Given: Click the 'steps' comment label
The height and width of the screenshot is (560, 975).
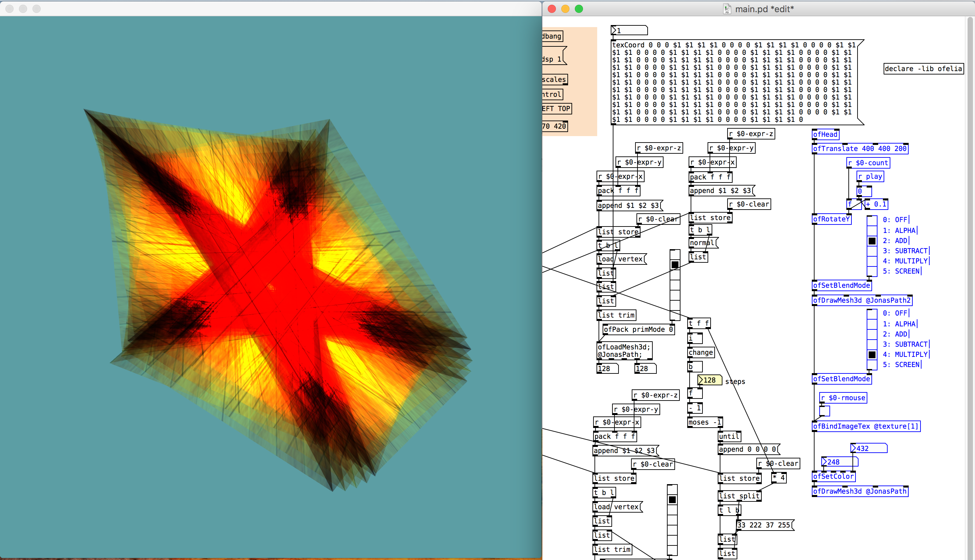Looking at the screenshot, I should 735,382.
